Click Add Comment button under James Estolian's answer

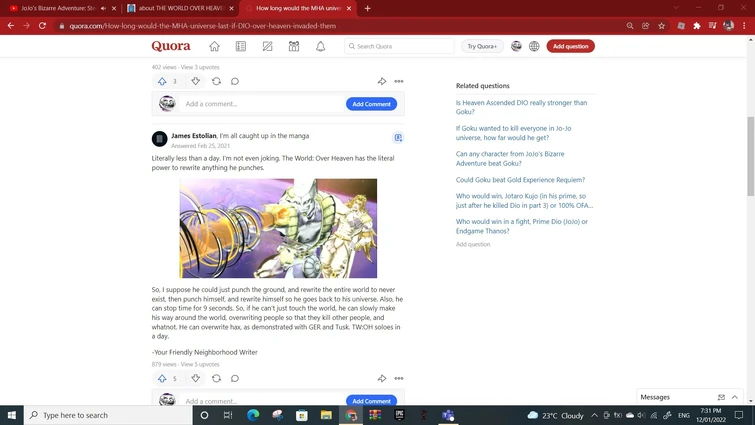[371, 400]
